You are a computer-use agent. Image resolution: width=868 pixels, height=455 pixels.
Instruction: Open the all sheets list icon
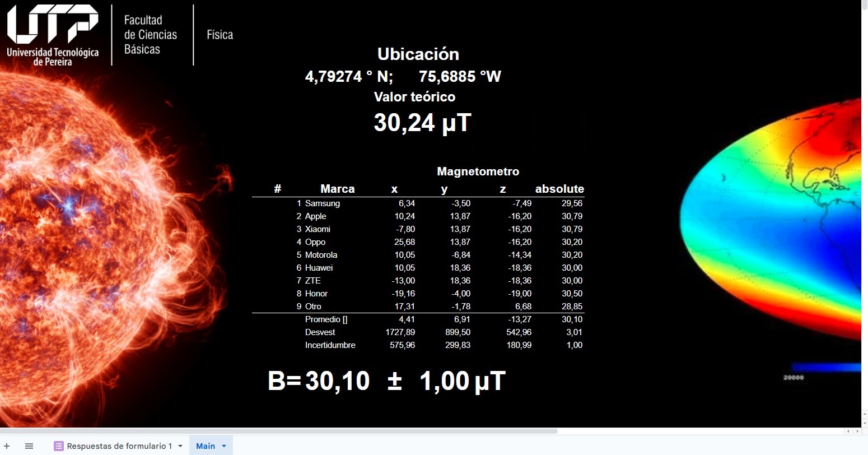pos(29,446)
